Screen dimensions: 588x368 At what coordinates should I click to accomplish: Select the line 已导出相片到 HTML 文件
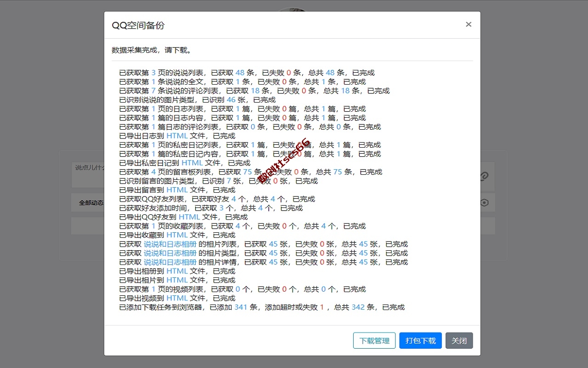(177, 280)
